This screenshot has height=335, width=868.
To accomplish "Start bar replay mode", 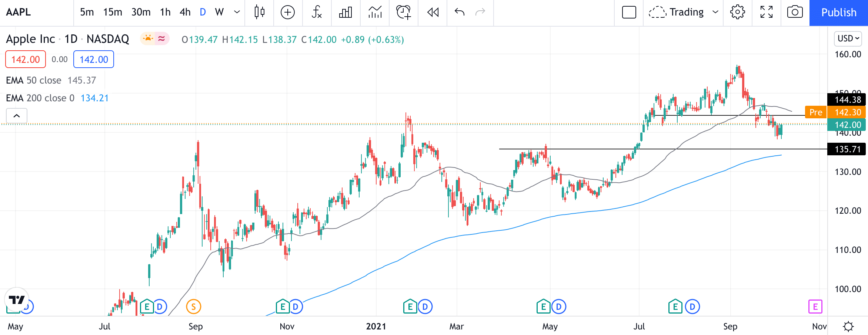I will click(433, 12).
